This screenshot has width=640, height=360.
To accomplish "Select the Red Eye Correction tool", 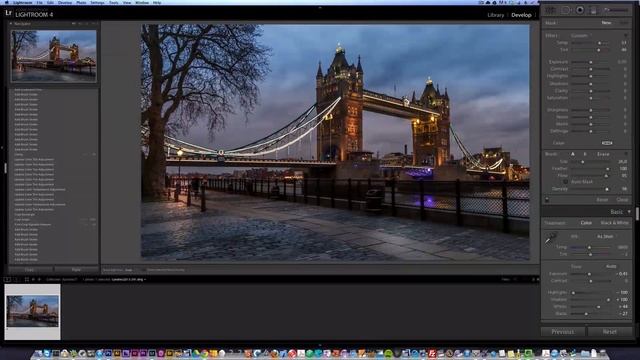I will tap(580, 10).
